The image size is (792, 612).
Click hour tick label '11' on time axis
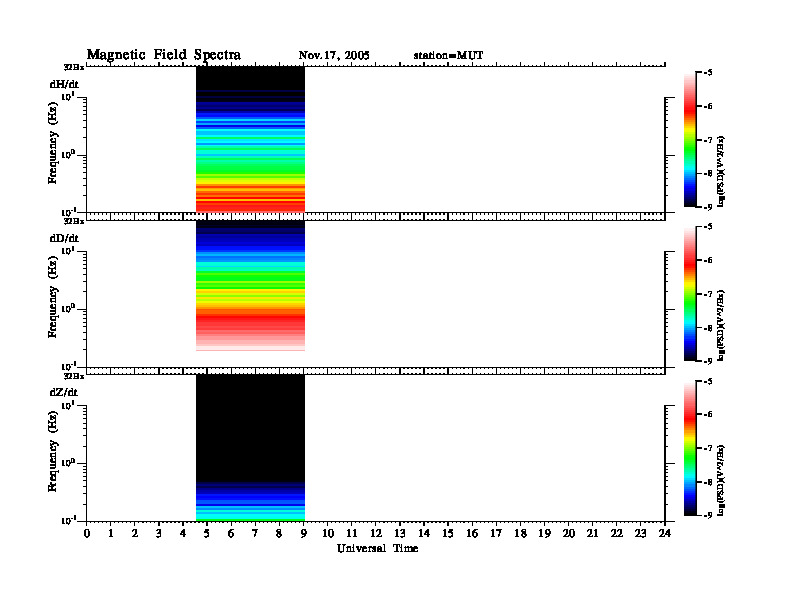coord(352,533)
